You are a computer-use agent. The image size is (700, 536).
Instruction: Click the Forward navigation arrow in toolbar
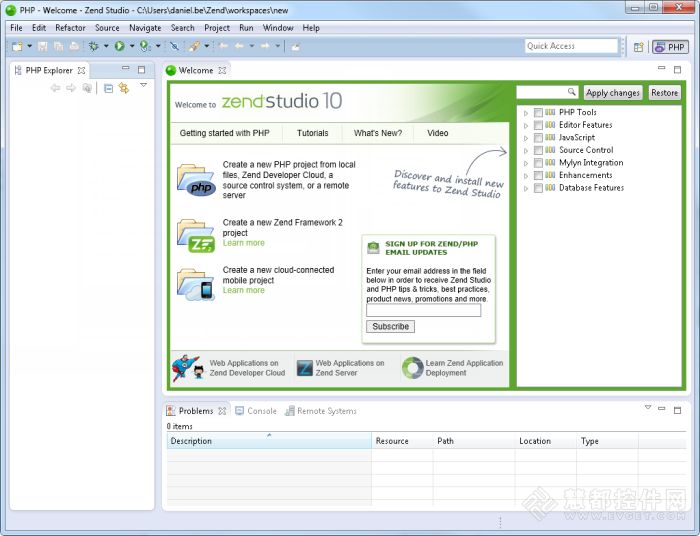click(x=265, y=46)
